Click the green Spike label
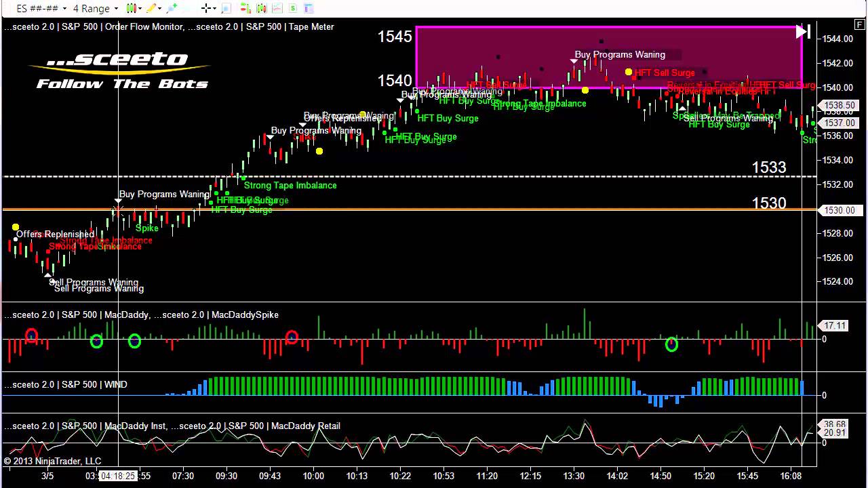The width and height of the screenshot is (868, 488). pyautogui.click(x=146, y=228)
